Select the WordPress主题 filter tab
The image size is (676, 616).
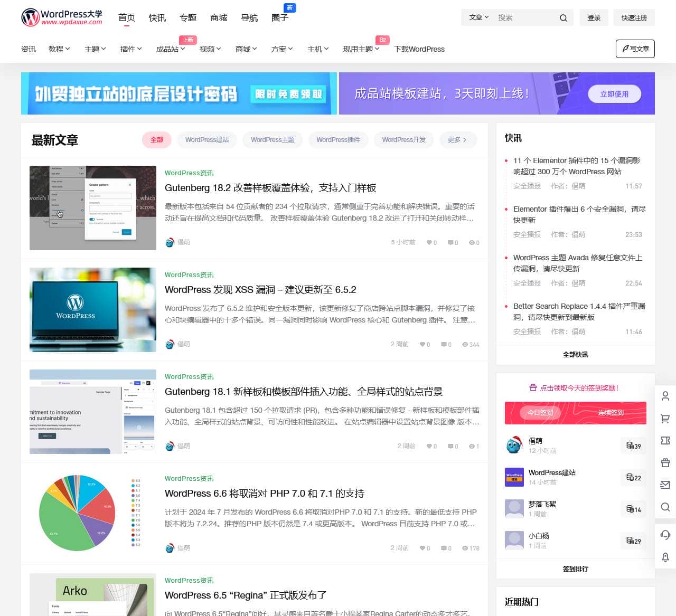coord(273,140)
